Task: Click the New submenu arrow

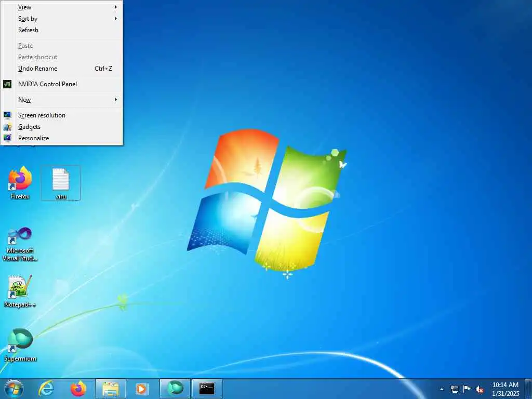Action: click(x=116, y=100)
